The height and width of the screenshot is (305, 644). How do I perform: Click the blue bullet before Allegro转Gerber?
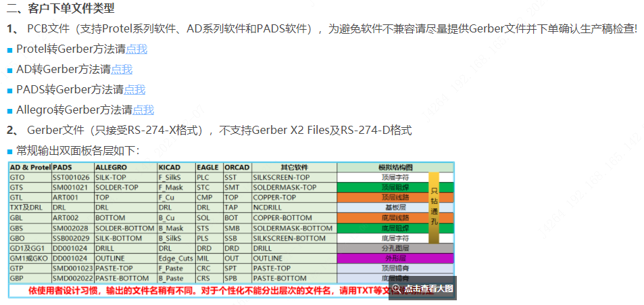pyautogui.click(x=10, y=110)
